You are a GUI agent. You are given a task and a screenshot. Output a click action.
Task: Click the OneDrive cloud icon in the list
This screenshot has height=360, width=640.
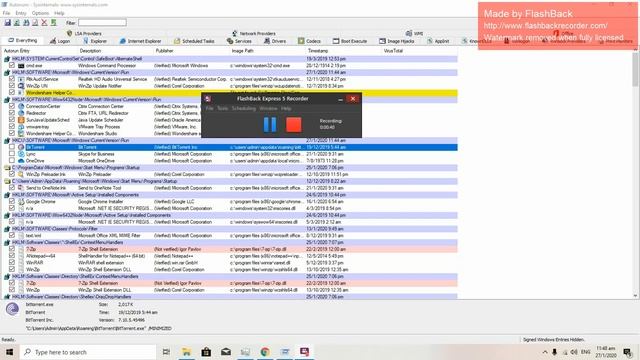[x=21, y=161]
